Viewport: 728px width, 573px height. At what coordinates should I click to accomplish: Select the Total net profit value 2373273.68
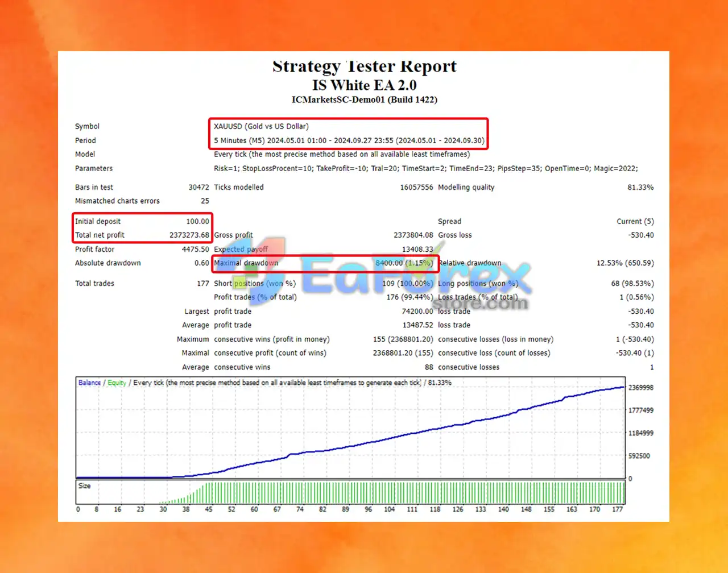pos(189,235)
